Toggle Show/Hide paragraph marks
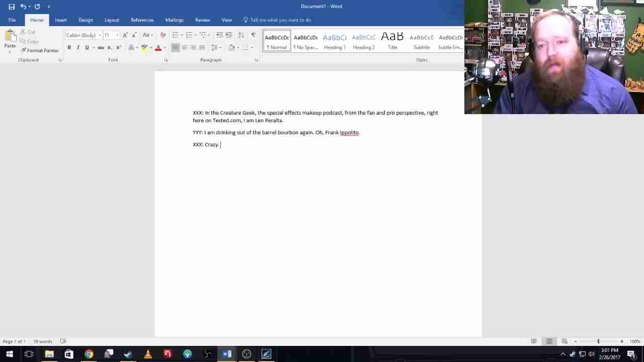 pos(253,35)
